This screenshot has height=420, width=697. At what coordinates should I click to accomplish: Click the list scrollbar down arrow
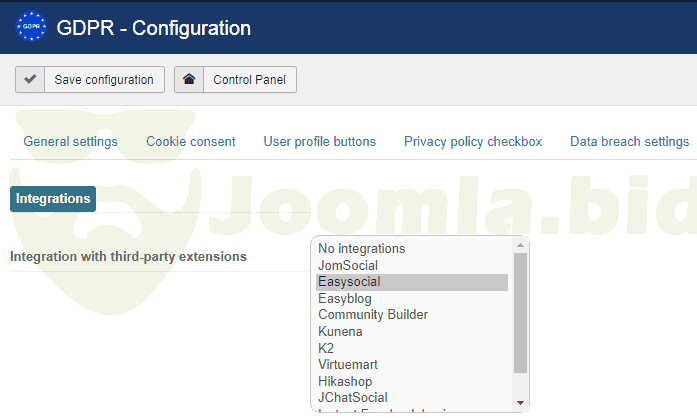tap(520, 402)
